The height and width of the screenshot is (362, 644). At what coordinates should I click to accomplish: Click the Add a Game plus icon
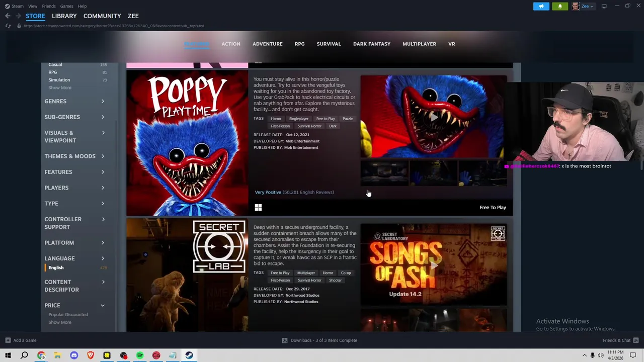pyautogui.click(x=8, y=340)
